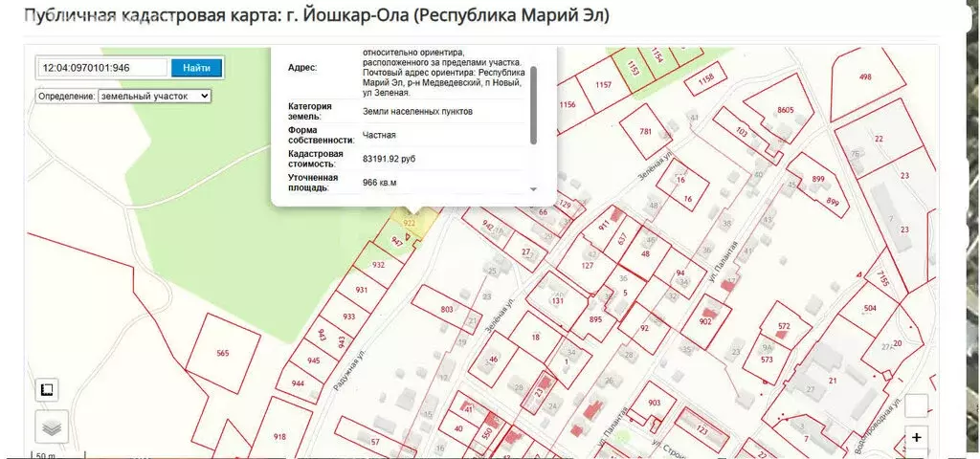Click parcel 931 on the map

(x=361, y=290)
